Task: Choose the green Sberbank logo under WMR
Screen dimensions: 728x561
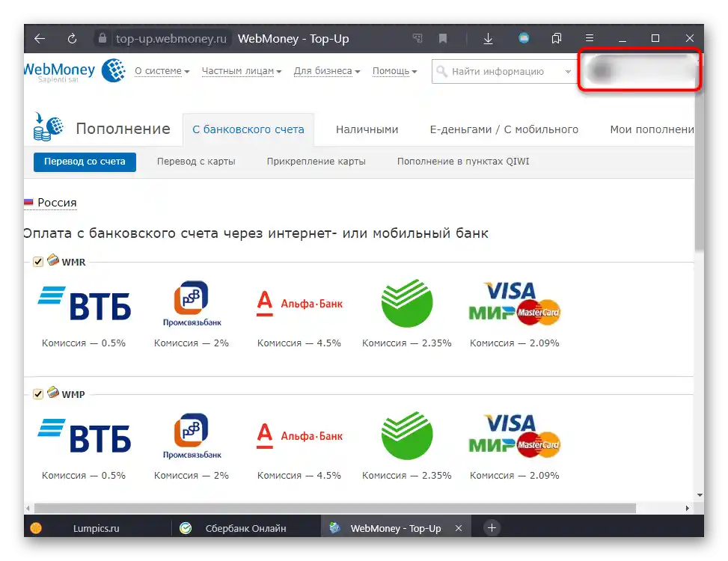Action: 407,303
